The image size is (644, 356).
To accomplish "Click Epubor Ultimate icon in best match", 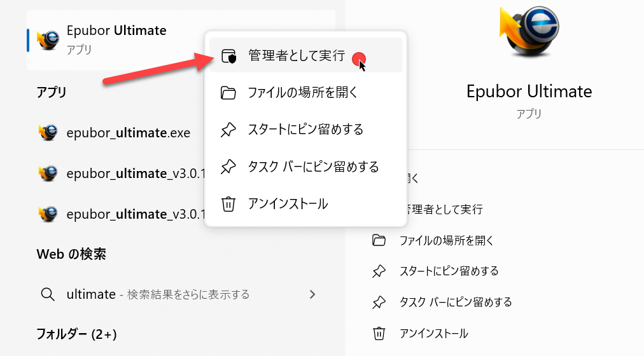I will point(48,40).
